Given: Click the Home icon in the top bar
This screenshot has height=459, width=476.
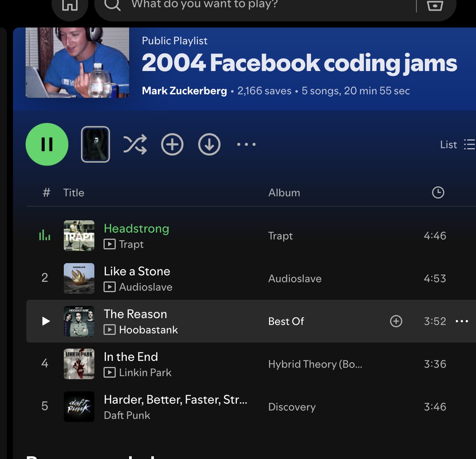Looking at the screenshot, I should click(x=70, y=5).
